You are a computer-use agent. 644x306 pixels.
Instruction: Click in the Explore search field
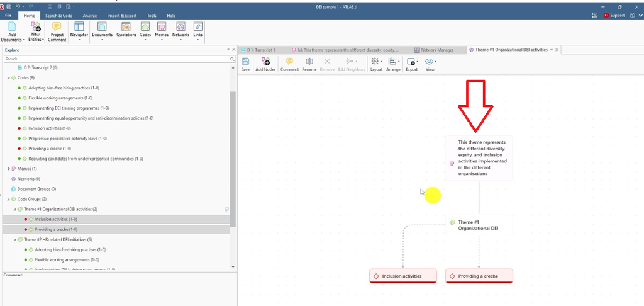116,59
